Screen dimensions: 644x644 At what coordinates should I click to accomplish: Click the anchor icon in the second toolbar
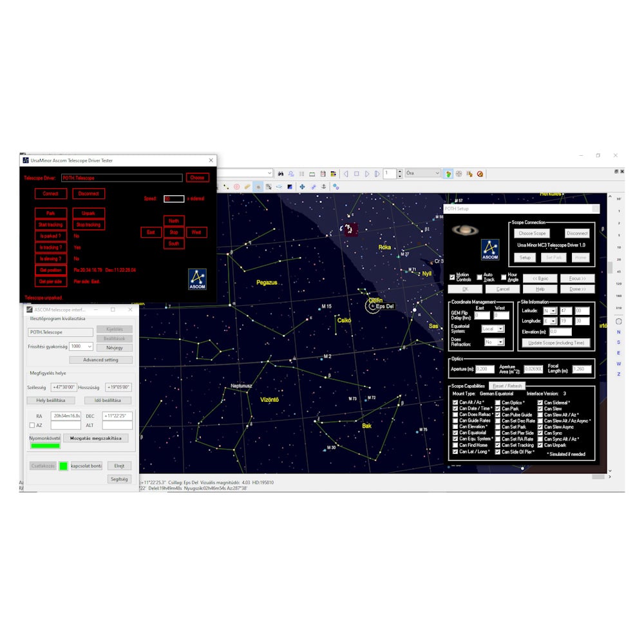[324, 187]
